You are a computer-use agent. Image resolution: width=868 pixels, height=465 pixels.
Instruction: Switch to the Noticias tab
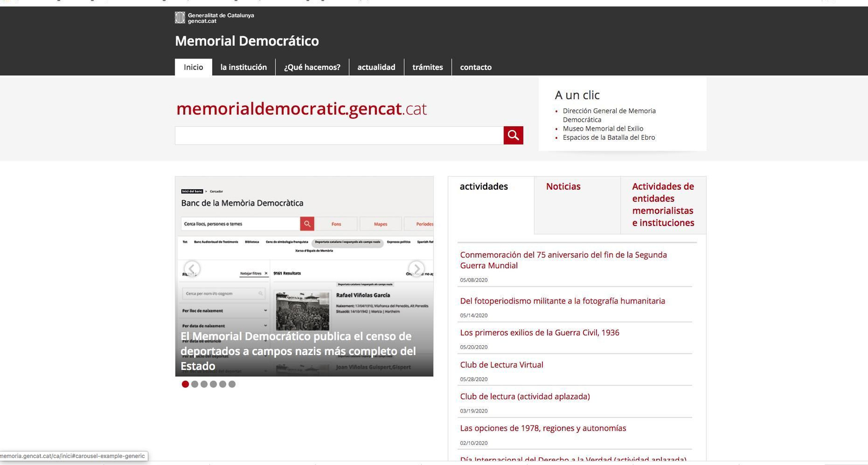click(563, 186)
